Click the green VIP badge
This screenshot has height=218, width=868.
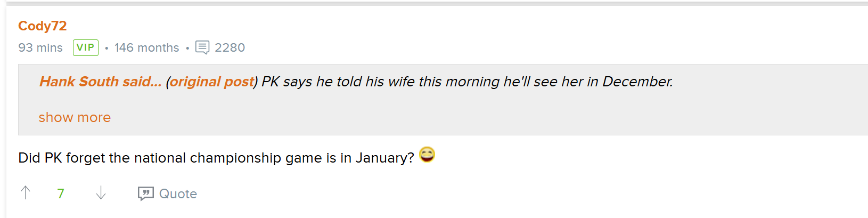[86, 47]
